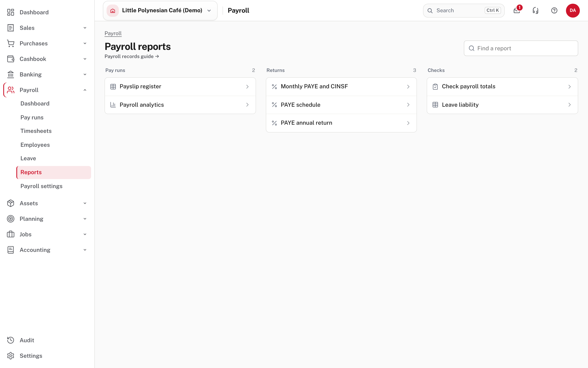Image resolution: width=588 pixels, height=368 pixels.
Task: Click the Dashboard grid icon in sidebar
Action: click(10, 12)
